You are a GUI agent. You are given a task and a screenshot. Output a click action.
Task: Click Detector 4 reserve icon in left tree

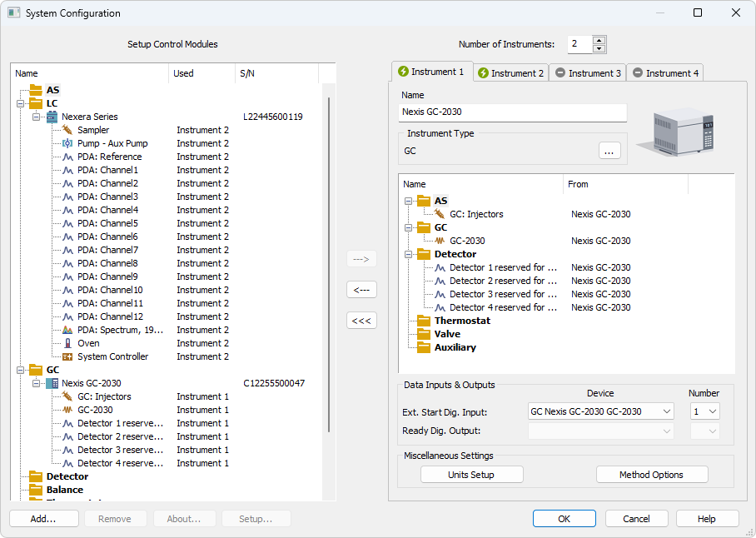(x=67, y=463)
